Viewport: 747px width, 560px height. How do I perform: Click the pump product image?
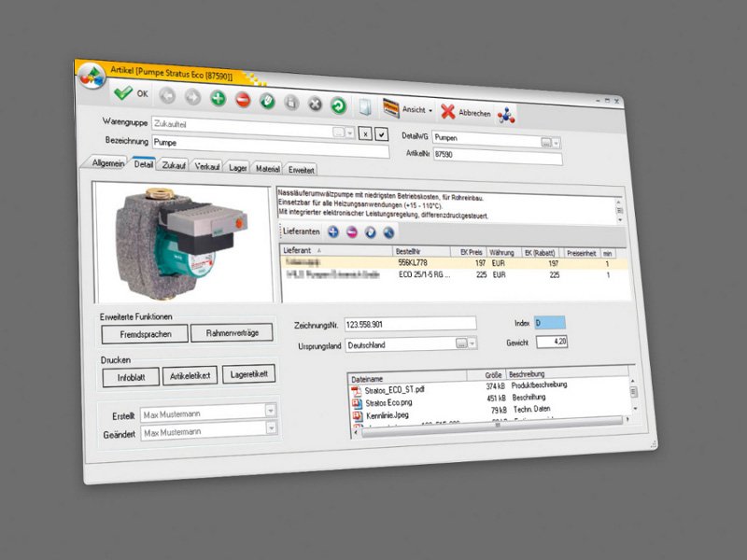coord(182,243)
